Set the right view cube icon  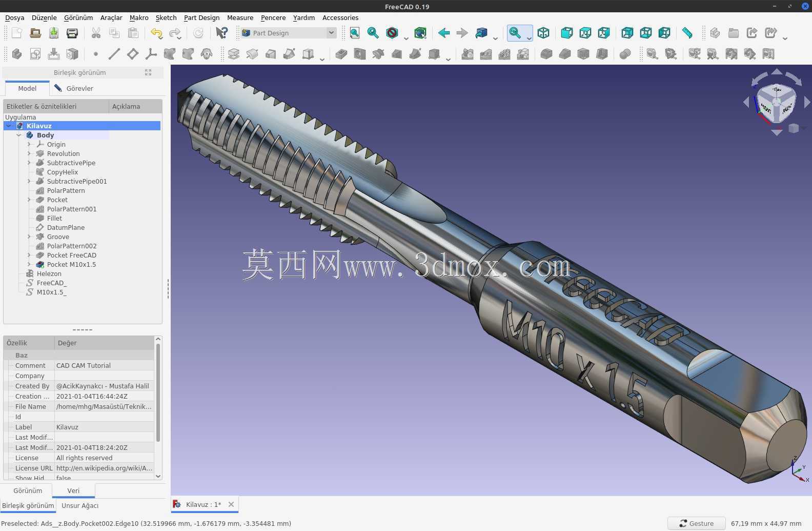[x=604, y=33]
